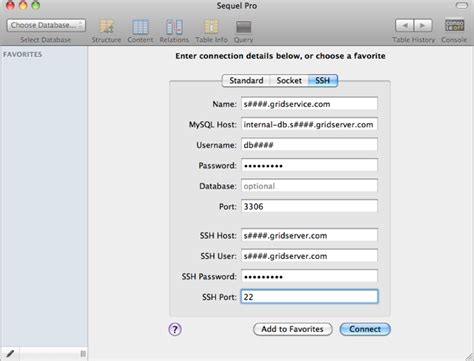Click the SSH Port field showing 22

(x=309, y=297)
